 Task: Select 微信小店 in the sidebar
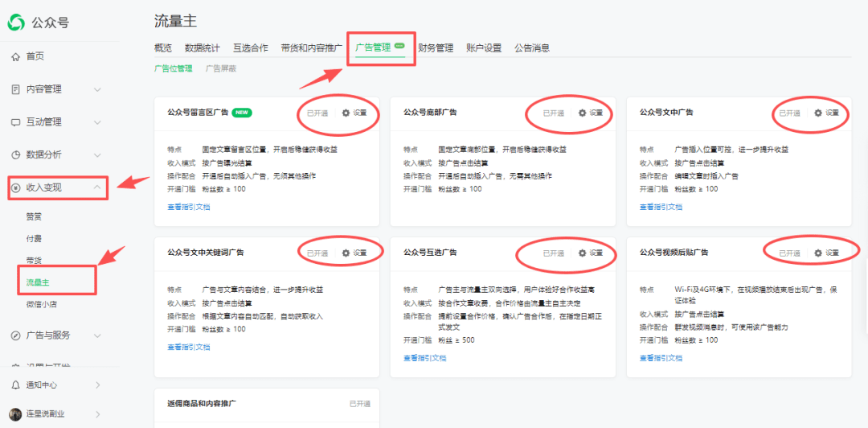pyautogui.click(x=42, y=304)
